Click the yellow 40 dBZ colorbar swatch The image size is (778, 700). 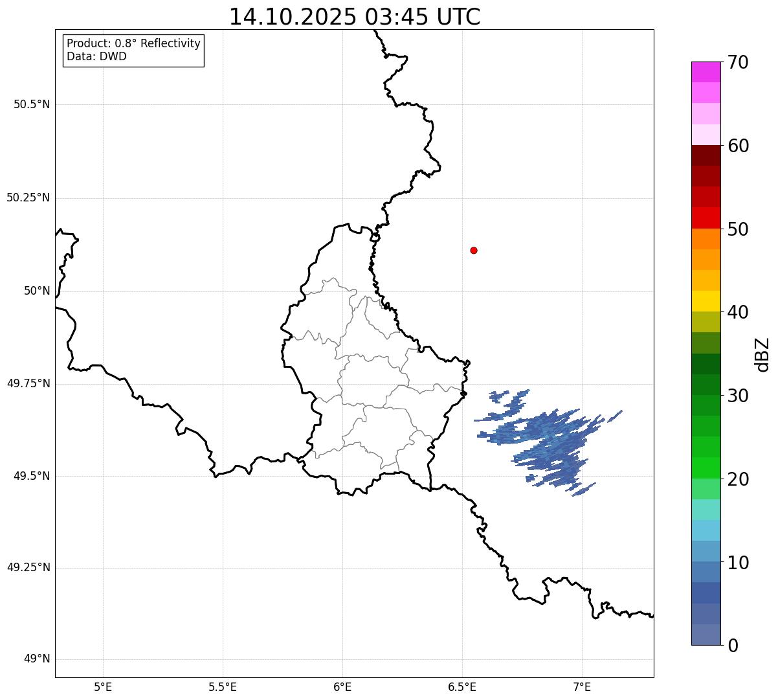706,302
